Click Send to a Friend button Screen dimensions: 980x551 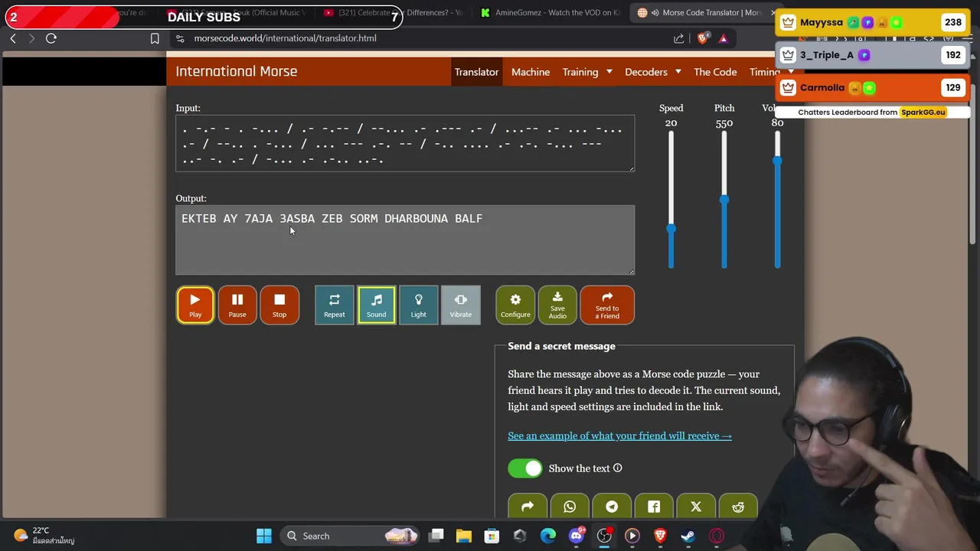(607, 305)
